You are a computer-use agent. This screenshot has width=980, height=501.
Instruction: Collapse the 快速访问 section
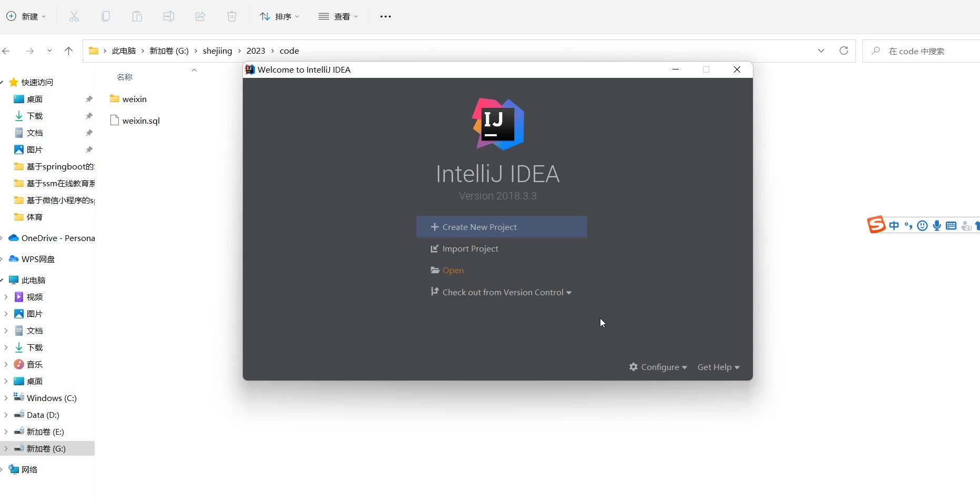[2, 82]
